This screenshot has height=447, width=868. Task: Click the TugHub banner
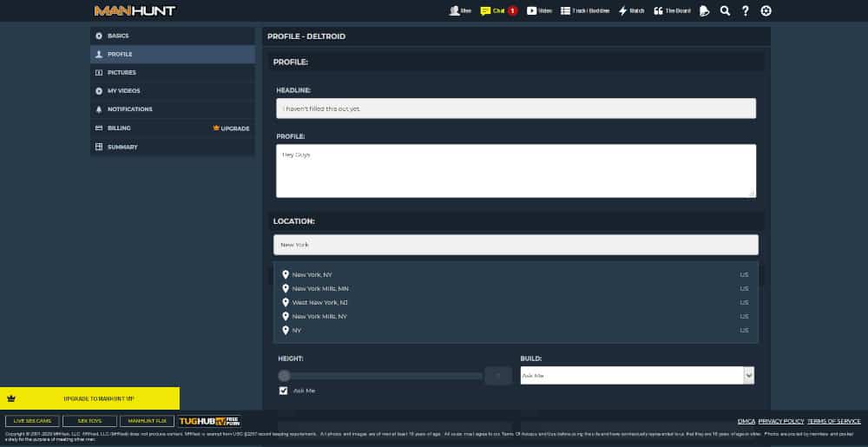pos(210,421)
